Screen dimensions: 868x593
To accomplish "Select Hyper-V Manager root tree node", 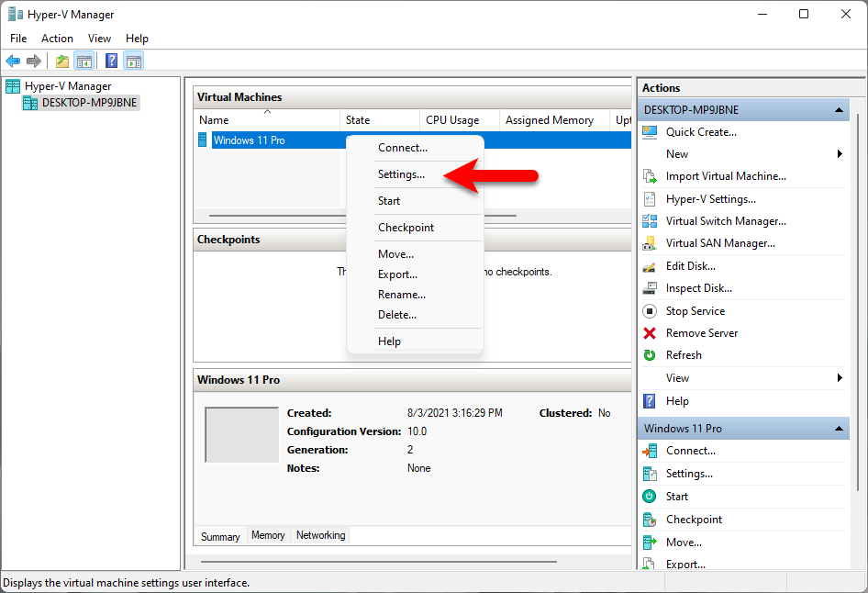I will (68, 85).
